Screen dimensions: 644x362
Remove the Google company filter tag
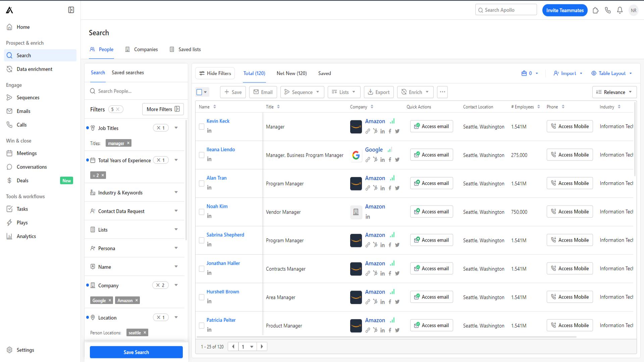(110, 300)
